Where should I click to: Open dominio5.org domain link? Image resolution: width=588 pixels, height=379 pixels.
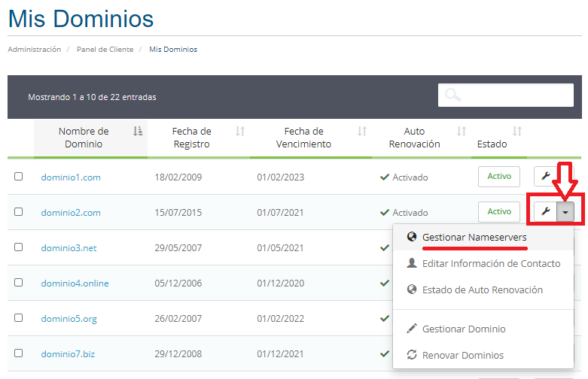(69, 319)
